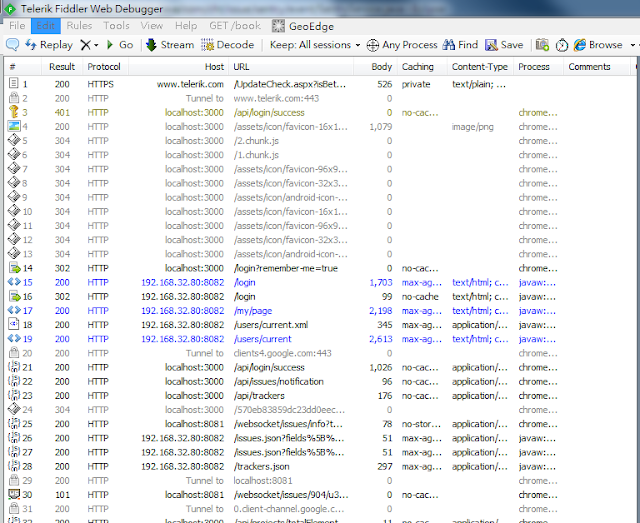
Task: Sort by the Result column header
Action: click(x=62, y=67)
